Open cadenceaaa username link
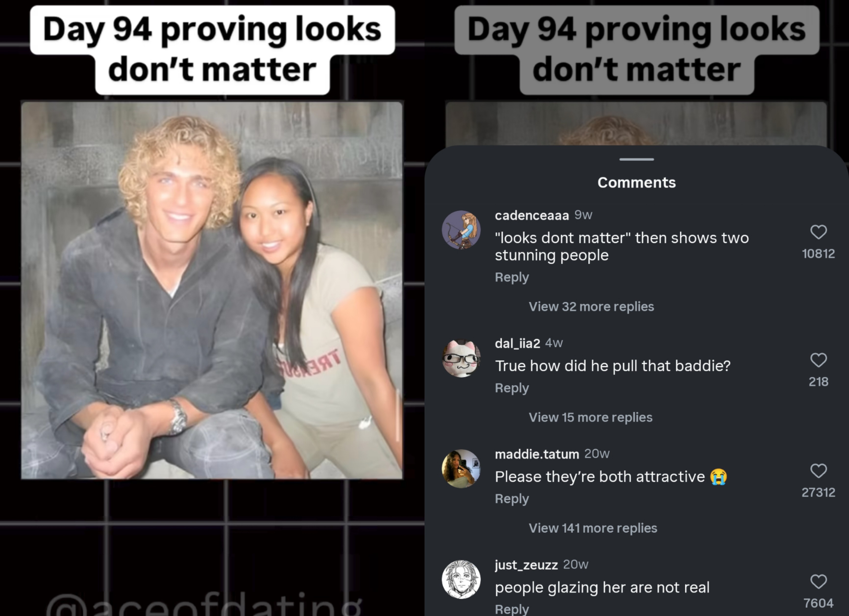Viewport: 849px width, 616px height. click(x=532, y=215)
